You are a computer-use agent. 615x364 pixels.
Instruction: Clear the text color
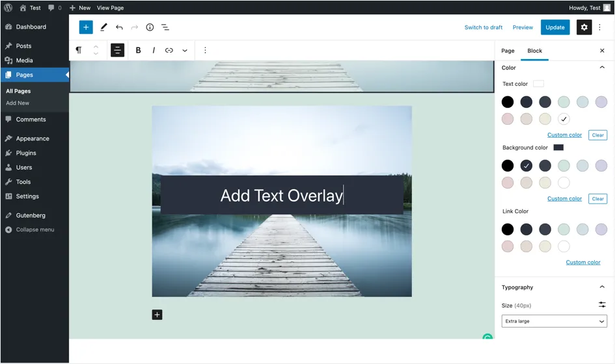click(597, 135)
